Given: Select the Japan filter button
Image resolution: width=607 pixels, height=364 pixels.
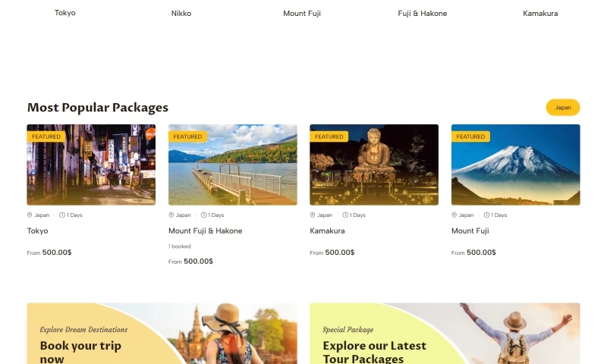Looking at the screenshot, I should tap(563, 108).
